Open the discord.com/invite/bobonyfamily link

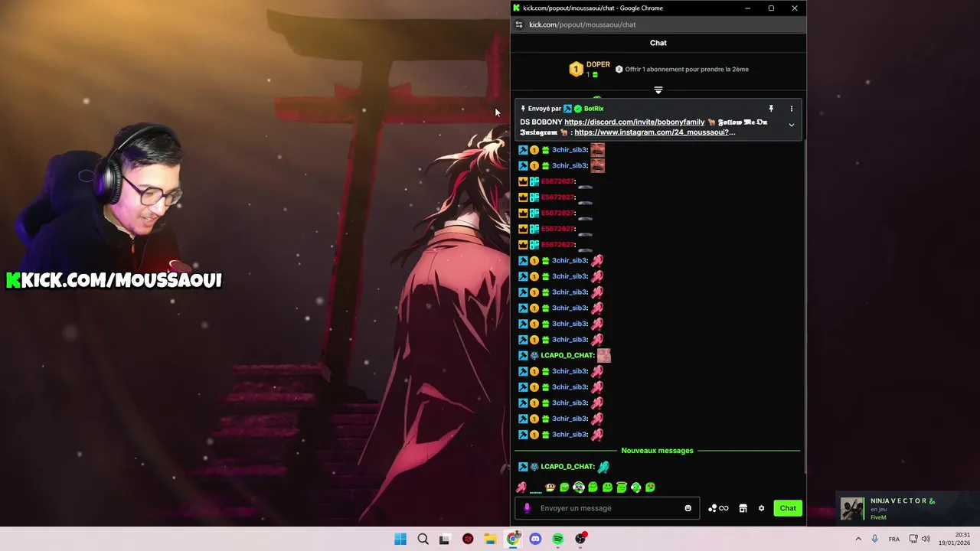click(634, 122)
